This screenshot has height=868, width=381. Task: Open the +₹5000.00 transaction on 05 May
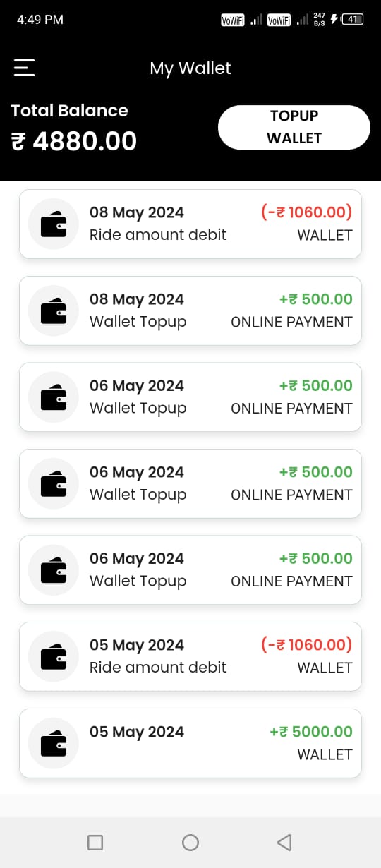click(190, 743)
